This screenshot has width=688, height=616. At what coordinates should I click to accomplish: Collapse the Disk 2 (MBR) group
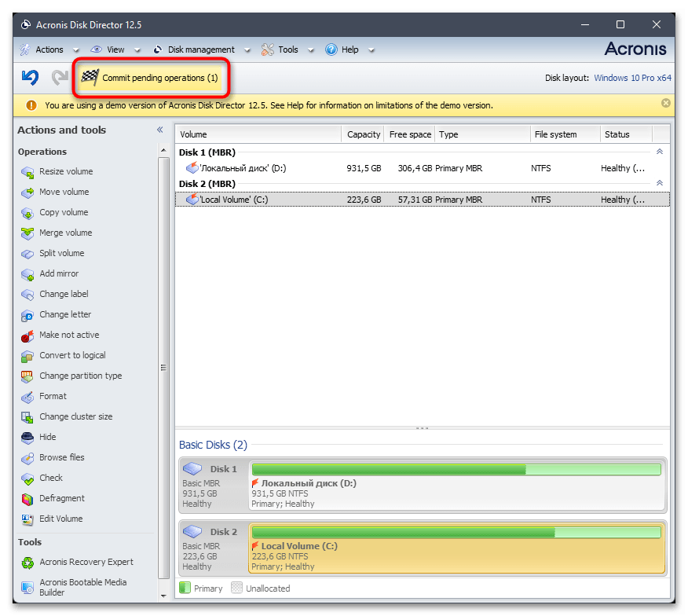click(659, 183)
